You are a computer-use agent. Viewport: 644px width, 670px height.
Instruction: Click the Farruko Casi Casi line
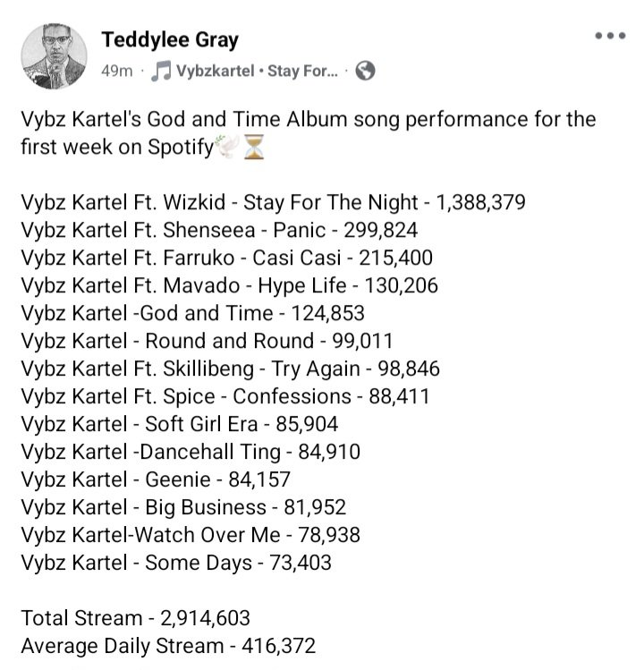(226, 259)
